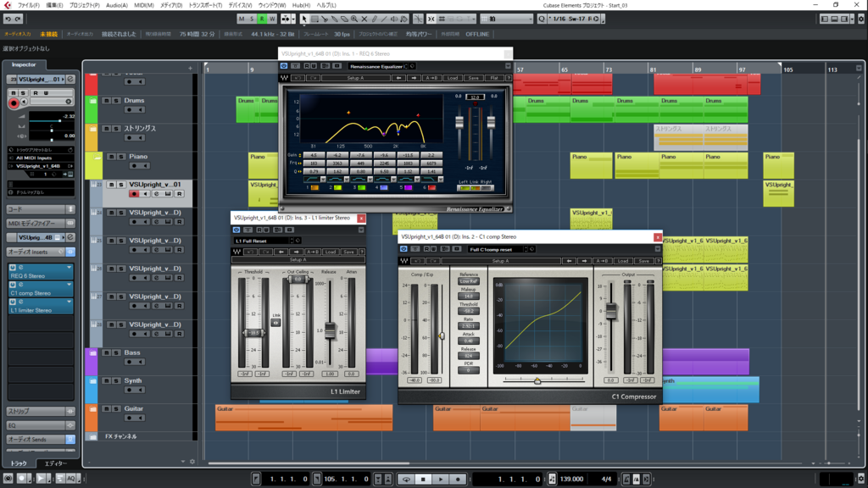The image size is (868, 488).
Task: Open REQ 6 Stereo insert slot dropdown
Action: (70, 268)
